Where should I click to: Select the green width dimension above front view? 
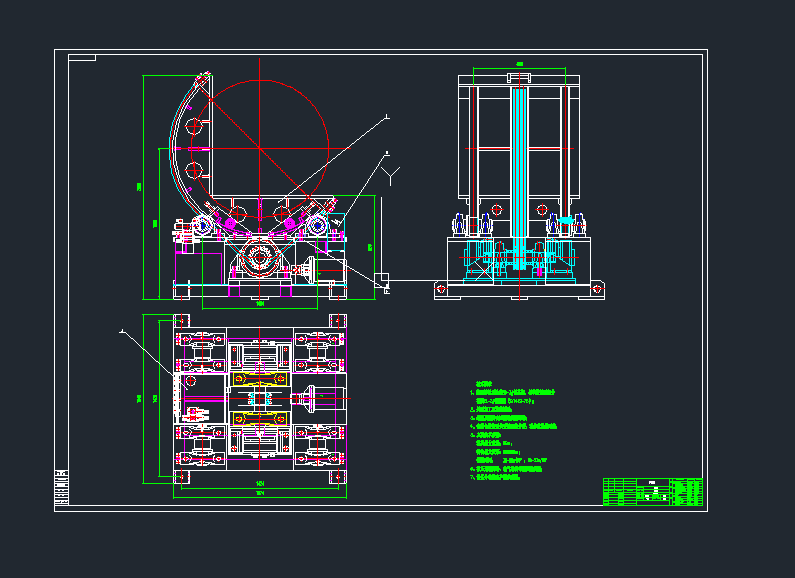(x=519, y=65)
